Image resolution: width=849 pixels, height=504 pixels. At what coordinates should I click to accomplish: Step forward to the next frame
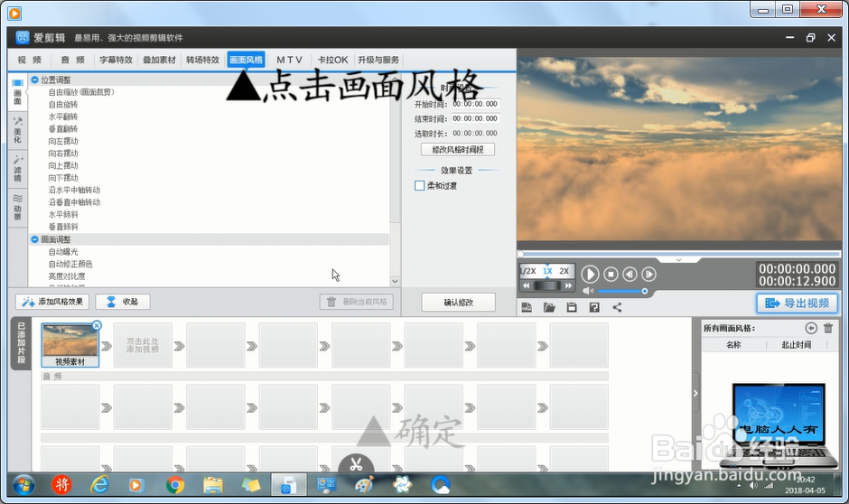[648, 275]
